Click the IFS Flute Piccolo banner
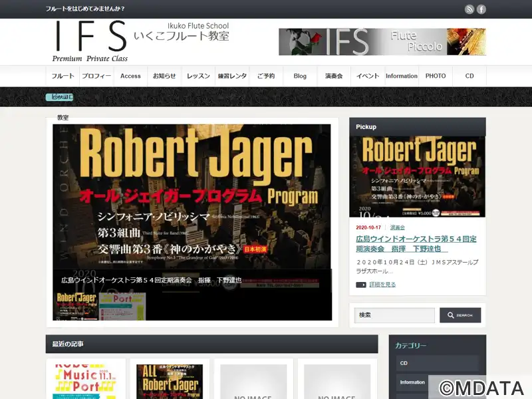Image resolution: width=532 pixels, height=399 pixels. click(382, 42)
